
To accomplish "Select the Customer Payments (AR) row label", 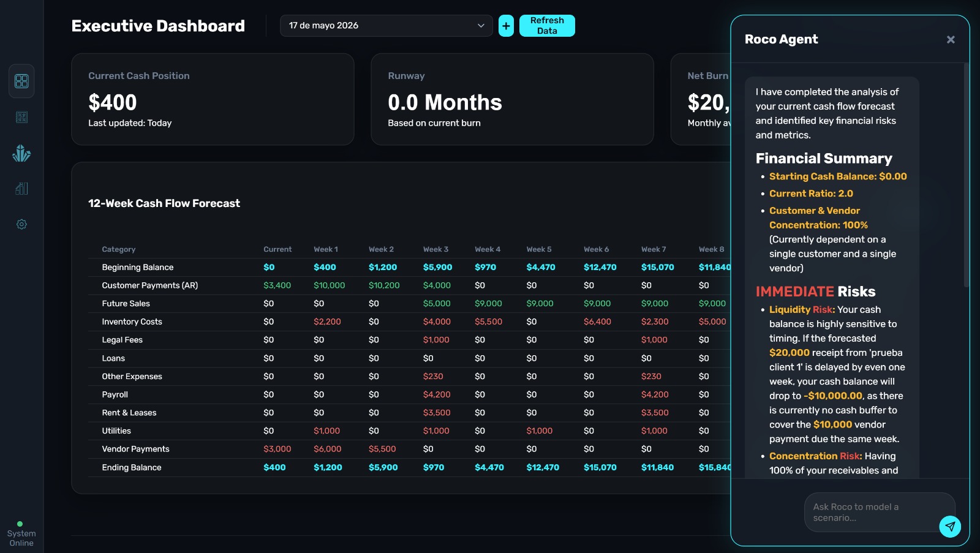I will pyautogui.click(x=150, y=285).
